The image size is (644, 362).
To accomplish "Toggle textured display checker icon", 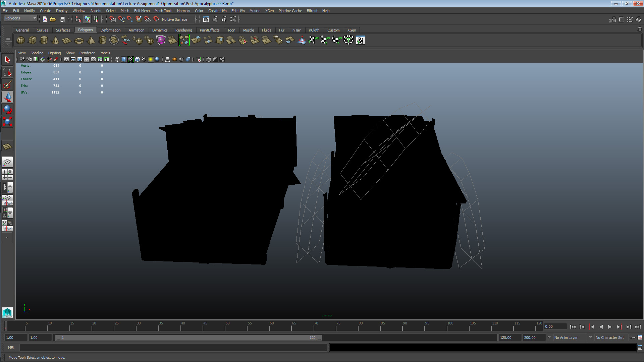I will pyautogui.click(x=144, y=59).
